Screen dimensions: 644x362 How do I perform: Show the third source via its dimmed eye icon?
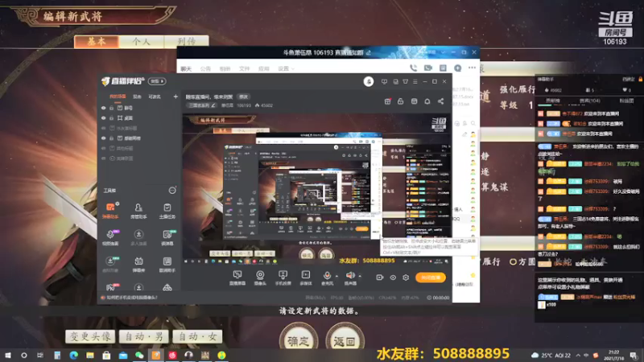click(104, 128)
